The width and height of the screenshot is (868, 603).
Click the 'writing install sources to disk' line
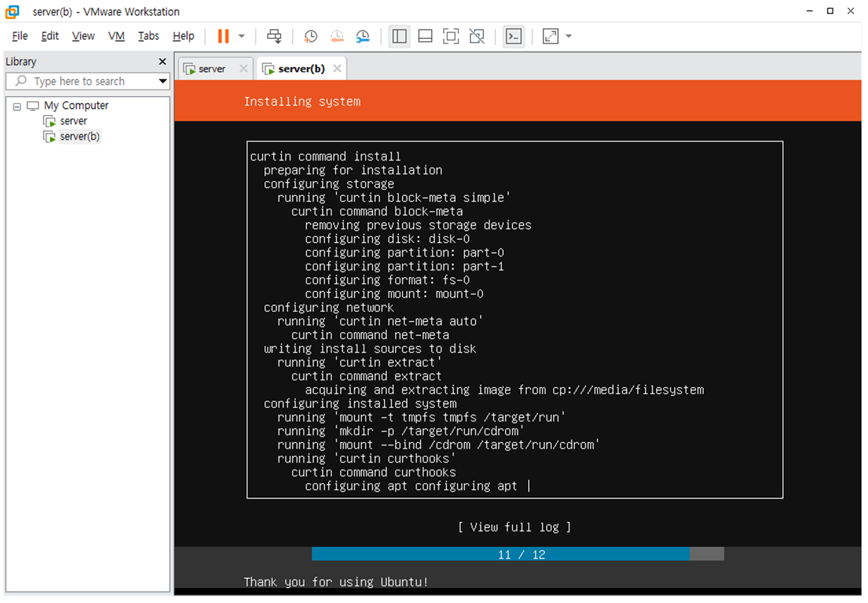pyautogui.click(x=370, y=349)
